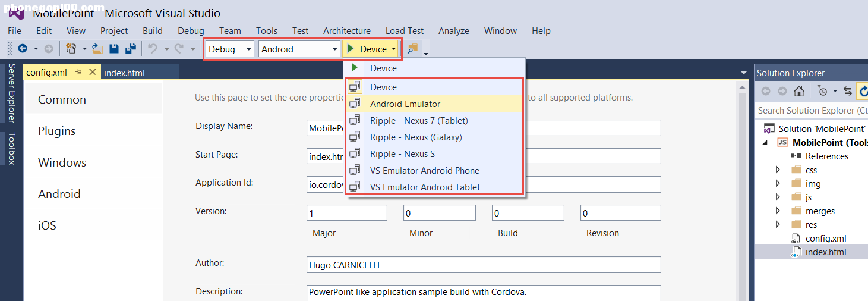Open the Toolbox side panel
The width and height of the screenshot is (868, 301).
[x=11, y=148]
